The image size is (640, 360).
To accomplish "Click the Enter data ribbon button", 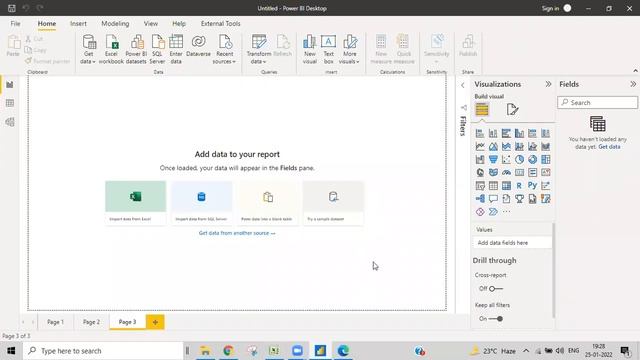I will pos(176,49).
